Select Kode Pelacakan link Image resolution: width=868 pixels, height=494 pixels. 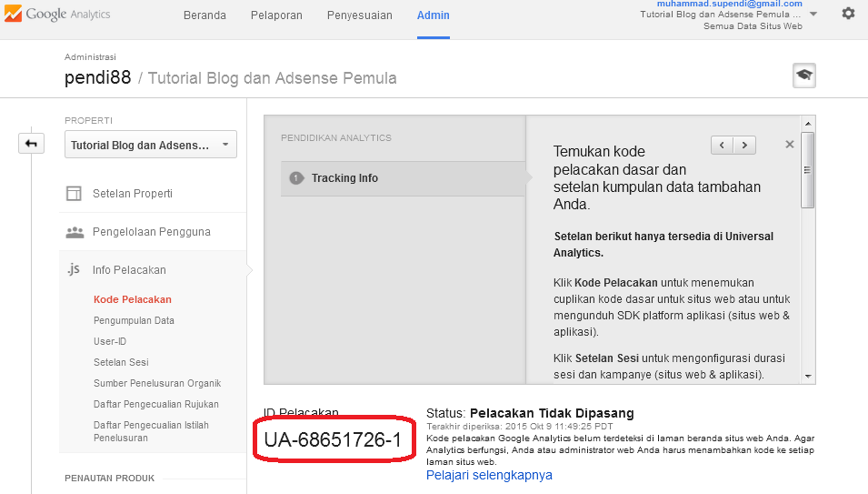[x=133, y=299]
